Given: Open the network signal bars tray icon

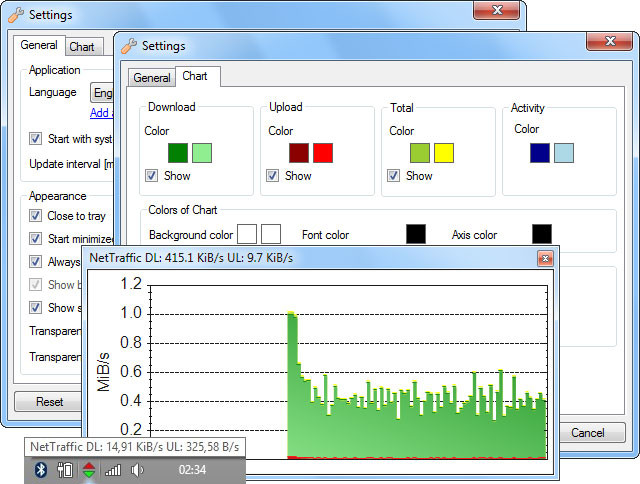Looking at the screenshot, I should pyautogui.click(x=113, y=470).
